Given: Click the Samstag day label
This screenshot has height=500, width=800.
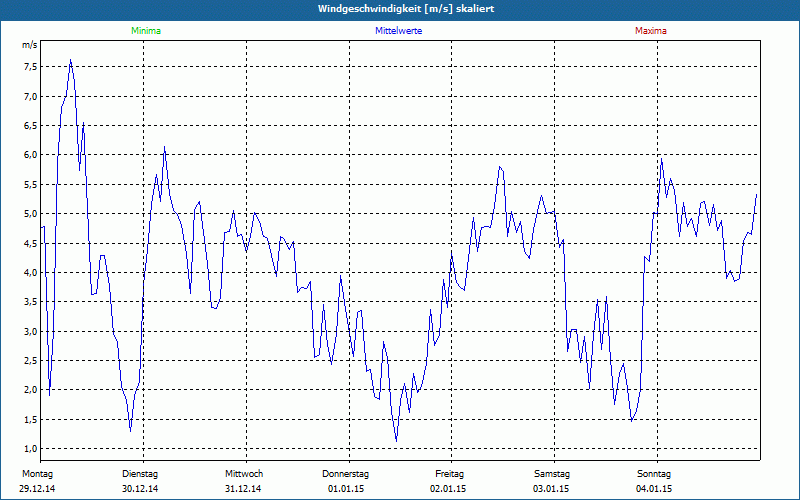Looking at the screenshot, I should tap(552, 474).
